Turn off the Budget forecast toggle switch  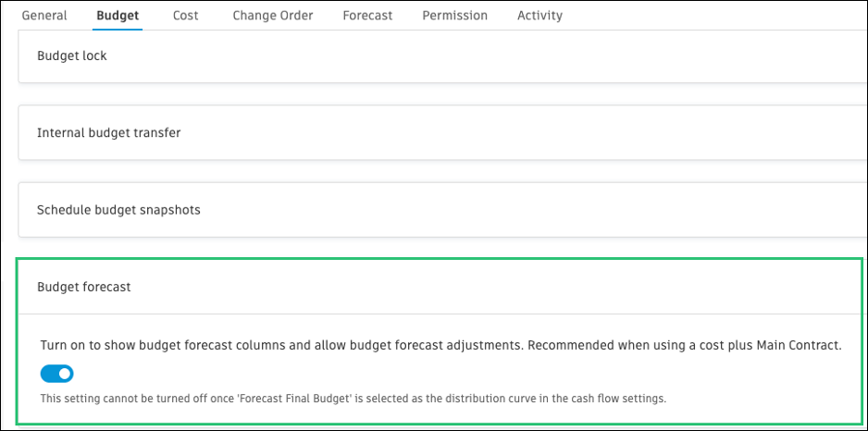click(56, 374)
